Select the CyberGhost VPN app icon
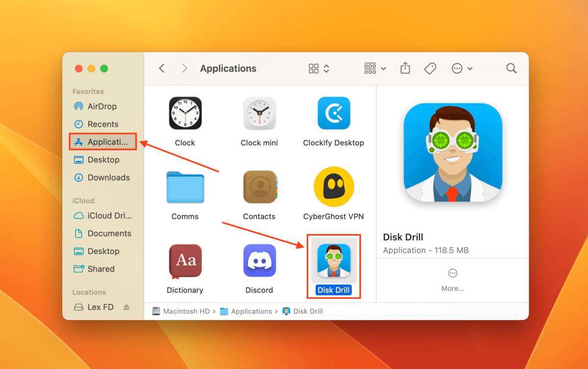 pyautogui.click(x=334, y=187)
